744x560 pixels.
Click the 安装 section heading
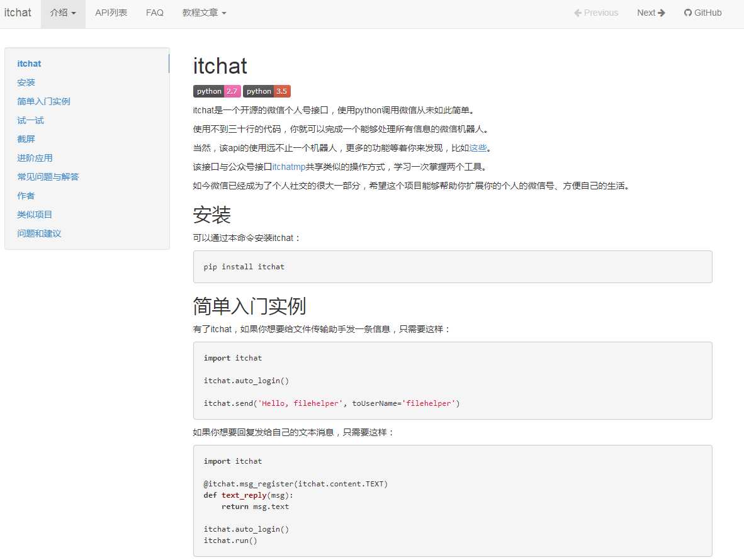[211, 215]
